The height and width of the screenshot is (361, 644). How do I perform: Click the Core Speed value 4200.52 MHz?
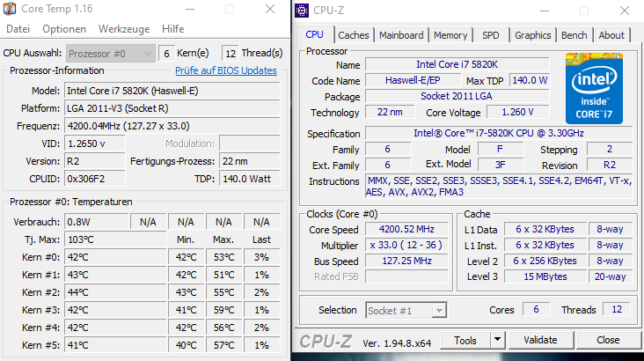[406, 229]
